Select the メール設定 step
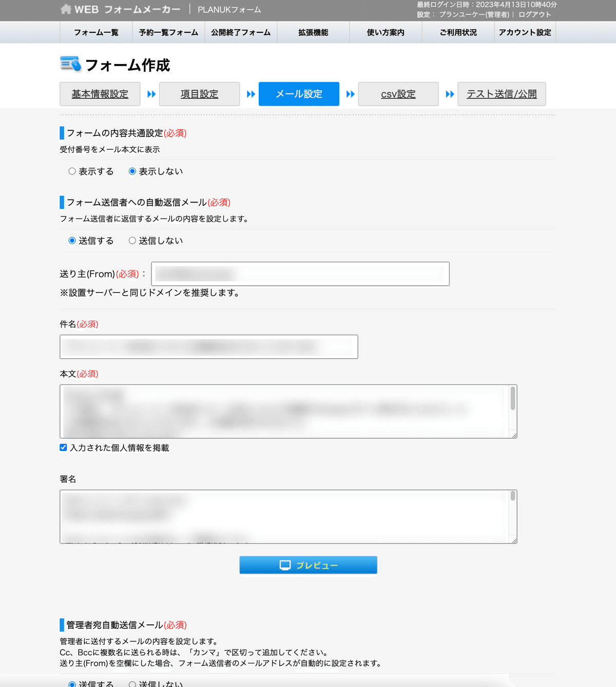Viewport: 616px width, 687px height. click(299, 94)
